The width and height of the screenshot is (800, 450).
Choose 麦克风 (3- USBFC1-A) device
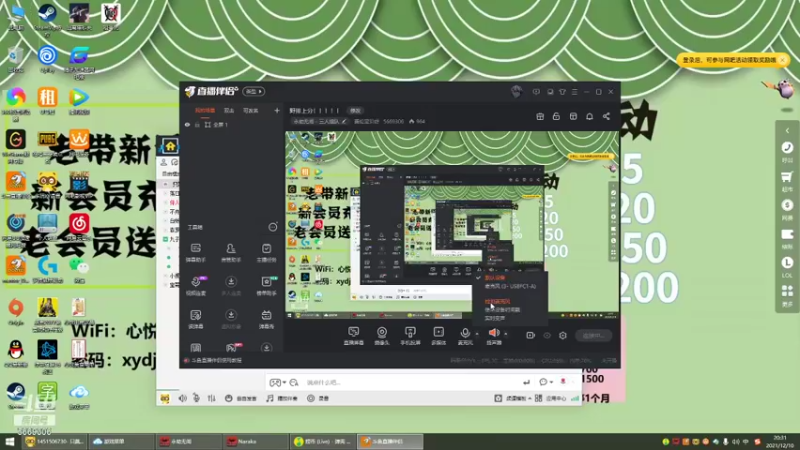(x=510, y=286)
